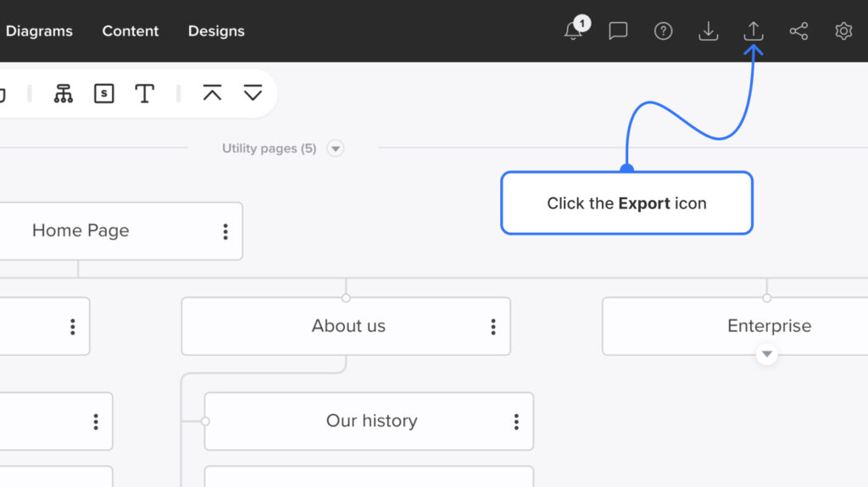868x487 pixels.
Task: Open the Home Page three-dot menu
Action: (x=225, y=231)
